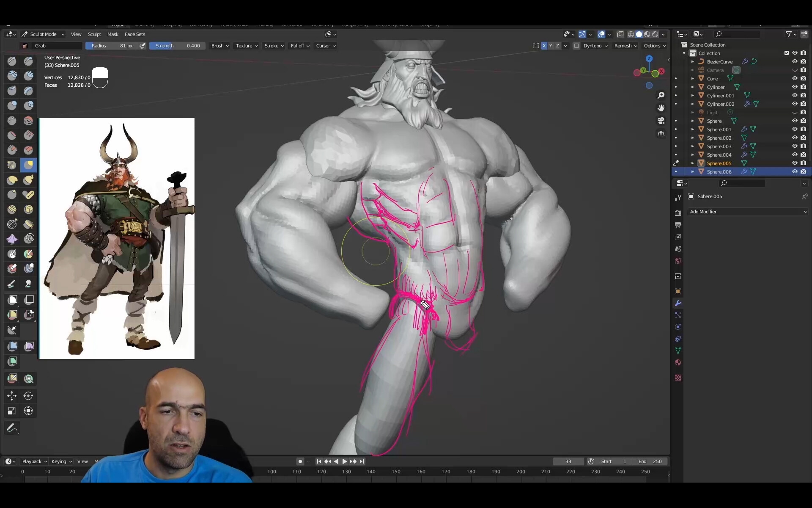Uncheck the Collection checkbox in outliner
This screenshot has height=508, width=812.
tap(786, 52)
